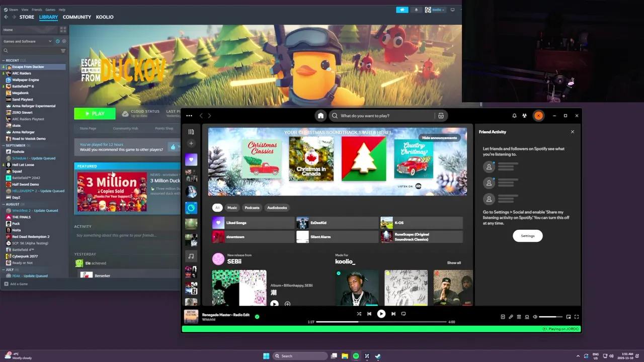This screenshot has width=644, height=362.
Task: Open Spotify Friend Activity people icon
Action: (524, 116)
